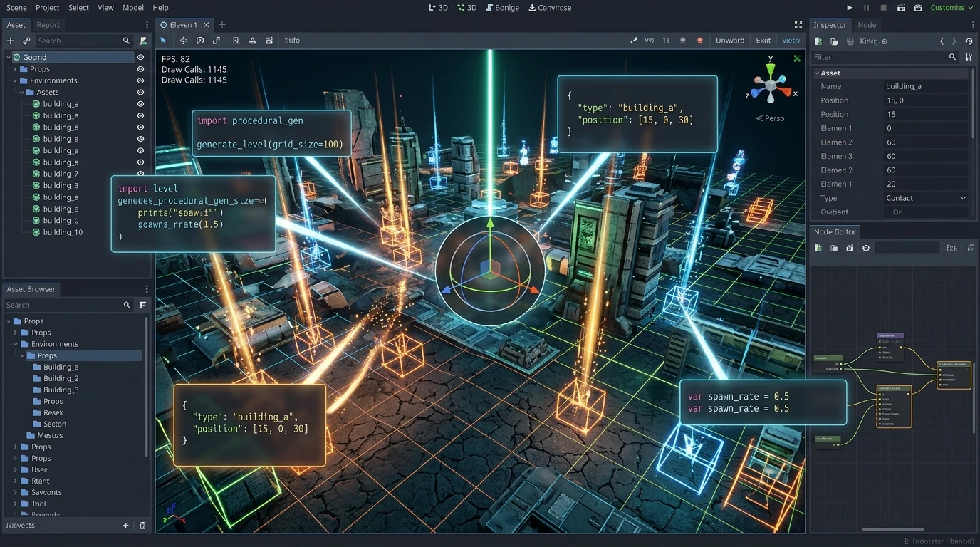Open the Type dropdown showing Contact
Image resolution: width=980 pixels, height=547 pixels.
925,198
